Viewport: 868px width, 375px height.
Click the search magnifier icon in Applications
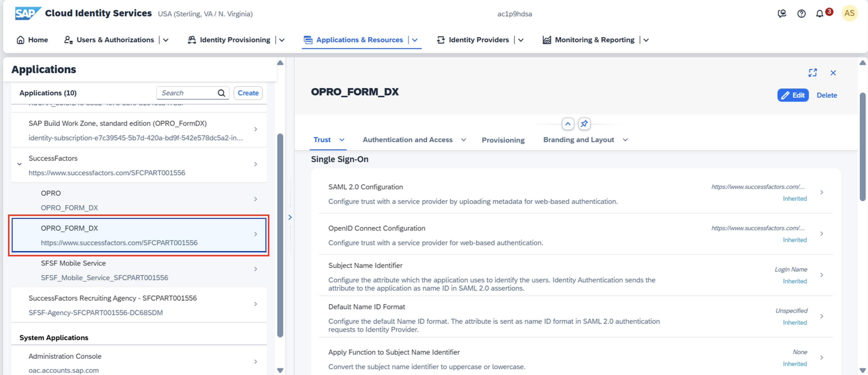tap(221, 93)
